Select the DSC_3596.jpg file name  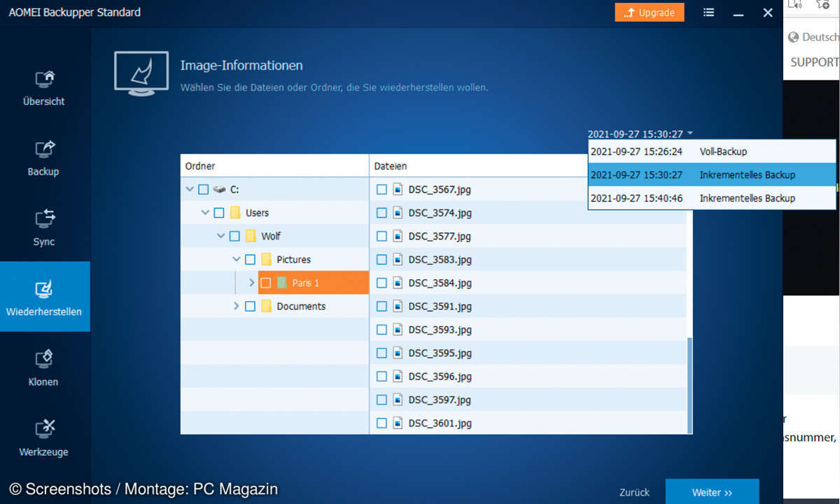click(x=440, y=377)
